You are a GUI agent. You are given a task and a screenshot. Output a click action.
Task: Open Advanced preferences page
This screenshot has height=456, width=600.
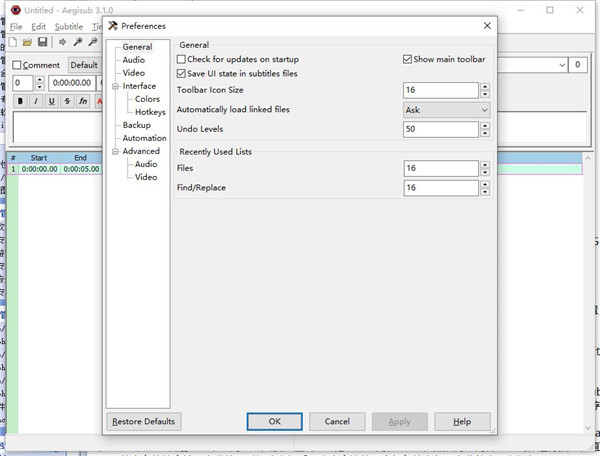[x=141, y=151]
